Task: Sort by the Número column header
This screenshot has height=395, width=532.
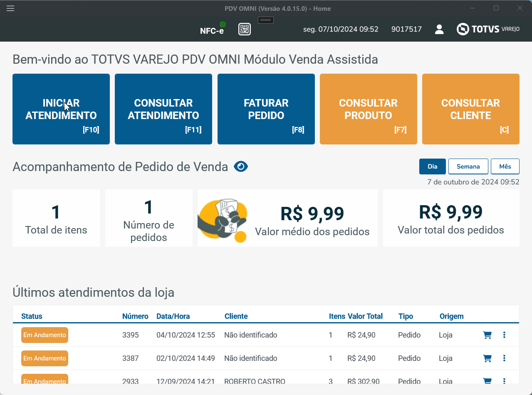Action: pos(135,316)
